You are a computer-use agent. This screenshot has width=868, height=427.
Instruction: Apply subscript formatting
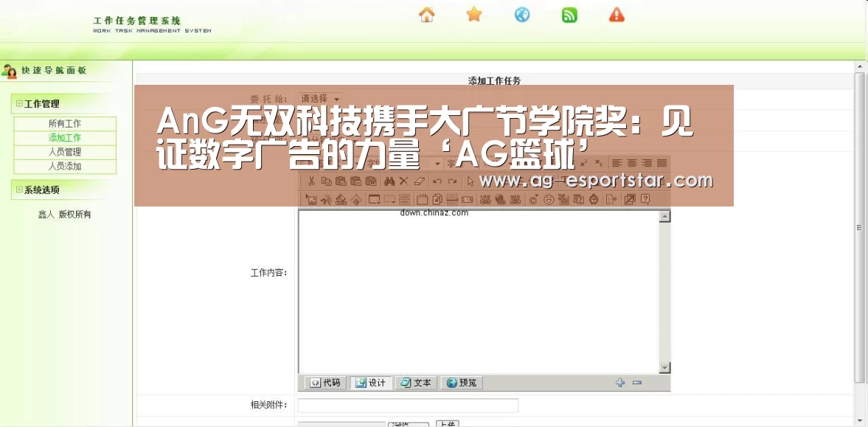point(598,163)
